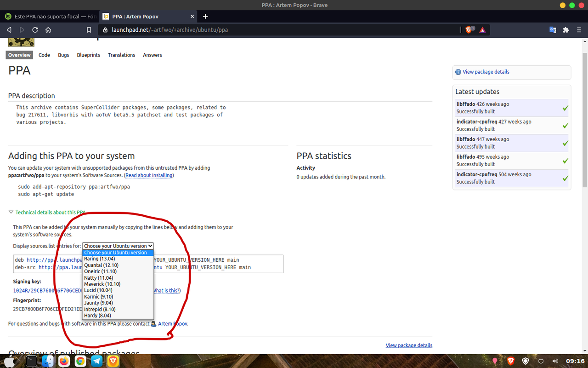Screen dimensions: 588x368
Task: Choose Jaunty (9.04) from the list
Action: pos(118,303)
